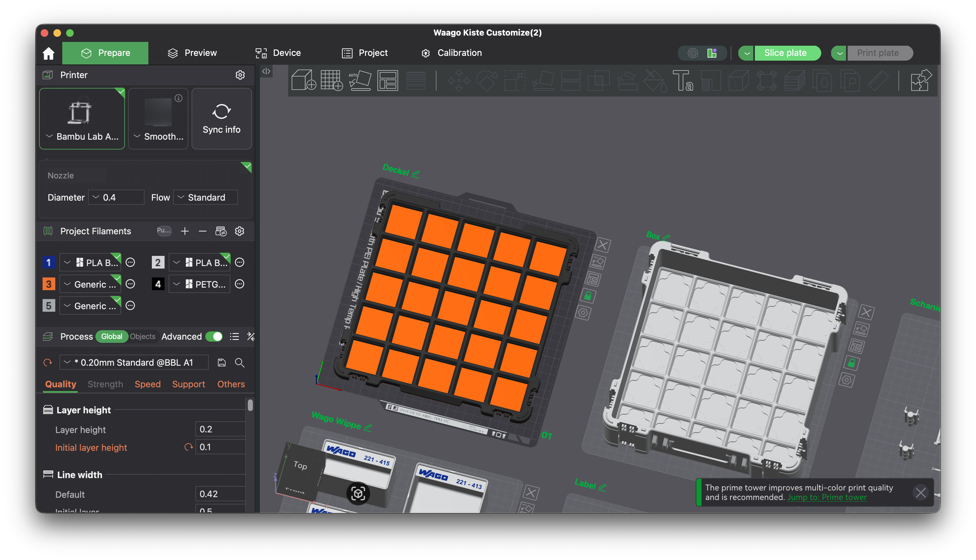Screen dimensions: 976x560
Task: Open the Project tab
Action: pyautogui.click(x=365, y=53)
